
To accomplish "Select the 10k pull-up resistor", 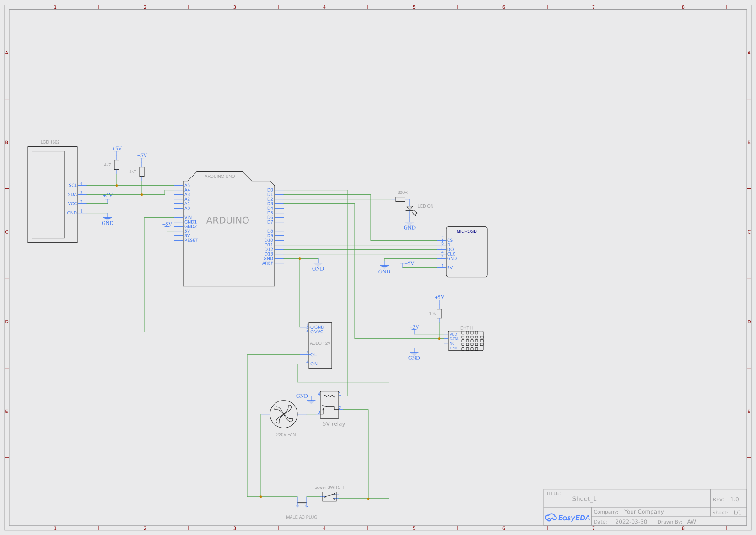I will (x=439, y=313).
